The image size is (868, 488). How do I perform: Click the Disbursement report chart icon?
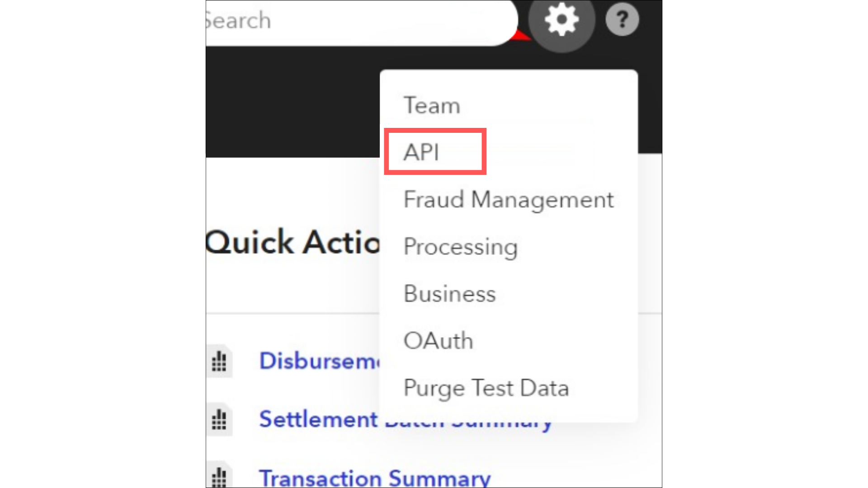point(219,361)
